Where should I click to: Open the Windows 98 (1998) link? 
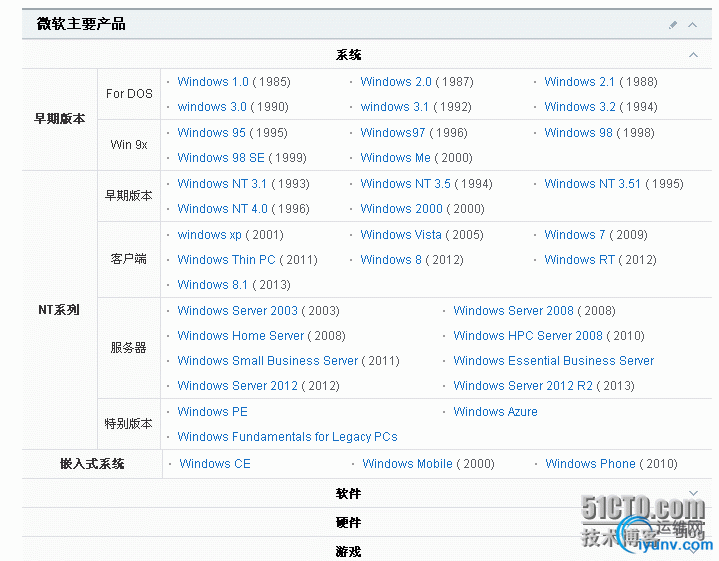(x=578, y=133)
